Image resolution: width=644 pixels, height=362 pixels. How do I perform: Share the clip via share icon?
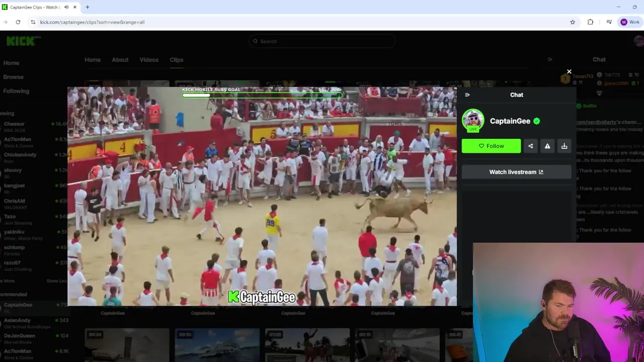(530, 146)
